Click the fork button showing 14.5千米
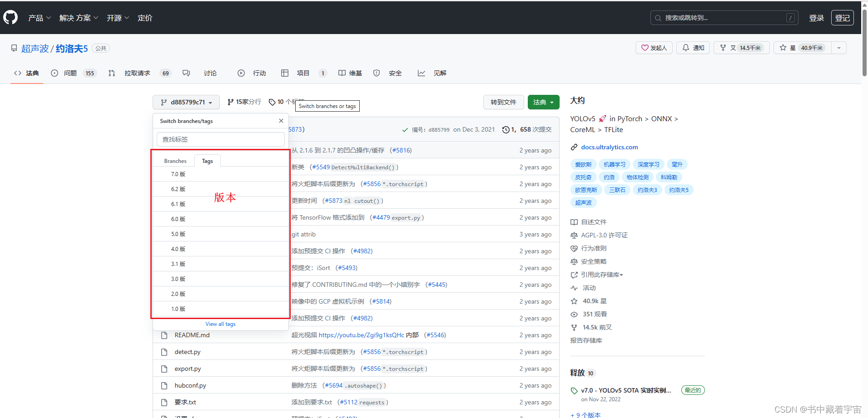Image resolution: width=868 pixels, height=418 pixels. [742, 48]
